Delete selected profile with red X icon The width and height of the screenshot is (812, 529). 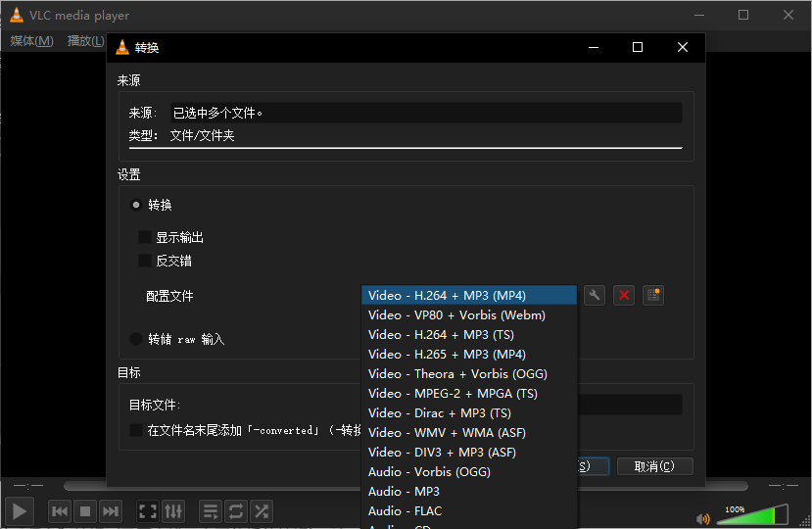[x=624, y=295]
